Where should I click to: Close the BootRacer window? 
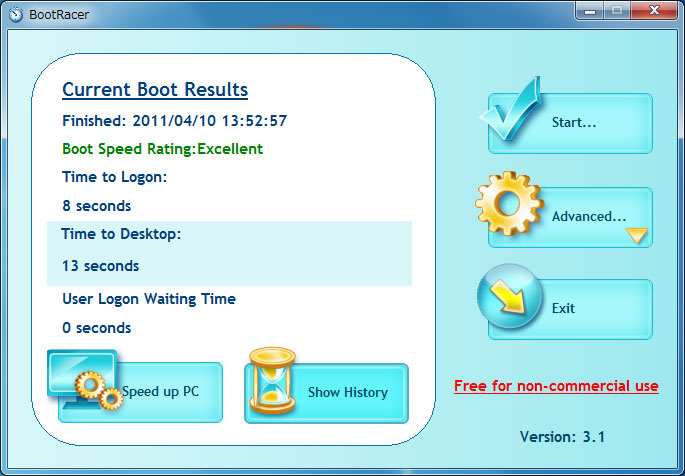coord(654,10)
